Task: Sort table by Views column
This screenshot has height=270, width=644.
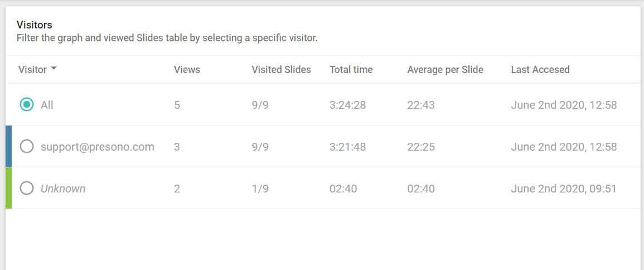Action: [187, 69]
